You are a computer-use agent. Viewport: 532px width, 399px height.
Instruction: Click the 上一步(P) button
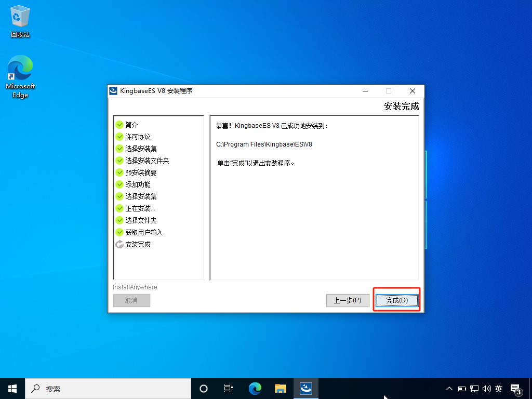pyautogui.click(x=348, y=300)
